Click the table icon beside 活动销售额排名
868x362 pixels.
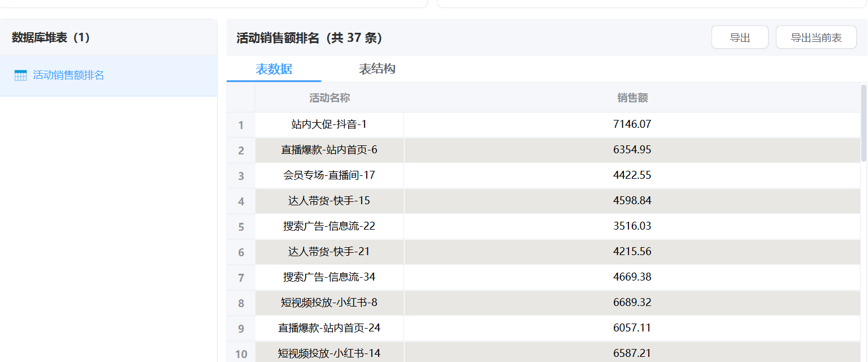[x=20, y=76]
